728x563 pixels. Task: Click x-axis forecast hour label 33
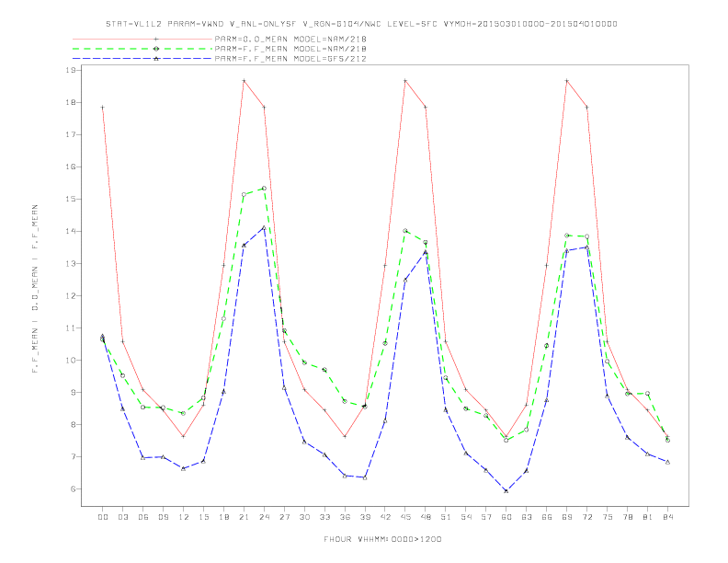324,517
